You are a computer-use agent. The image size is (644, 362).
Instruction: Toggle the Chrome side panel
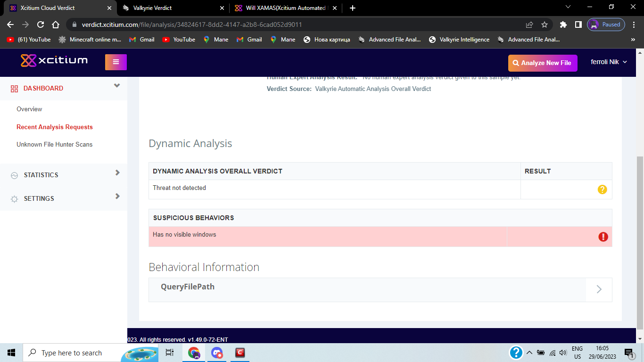tap(578, 25)
